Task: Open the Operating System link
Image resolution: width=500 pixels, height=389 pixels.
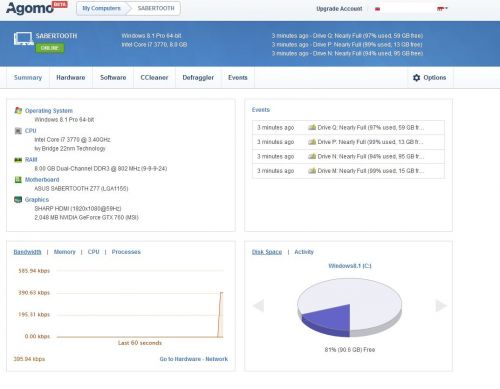Action: point(49,110)
